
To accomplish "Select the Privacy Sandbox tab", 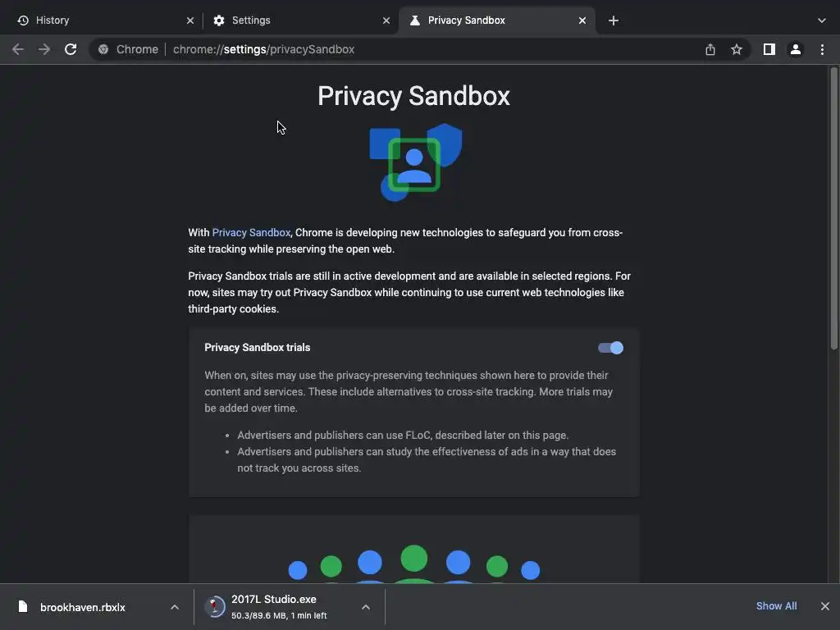I will click(x=496, y=21).
